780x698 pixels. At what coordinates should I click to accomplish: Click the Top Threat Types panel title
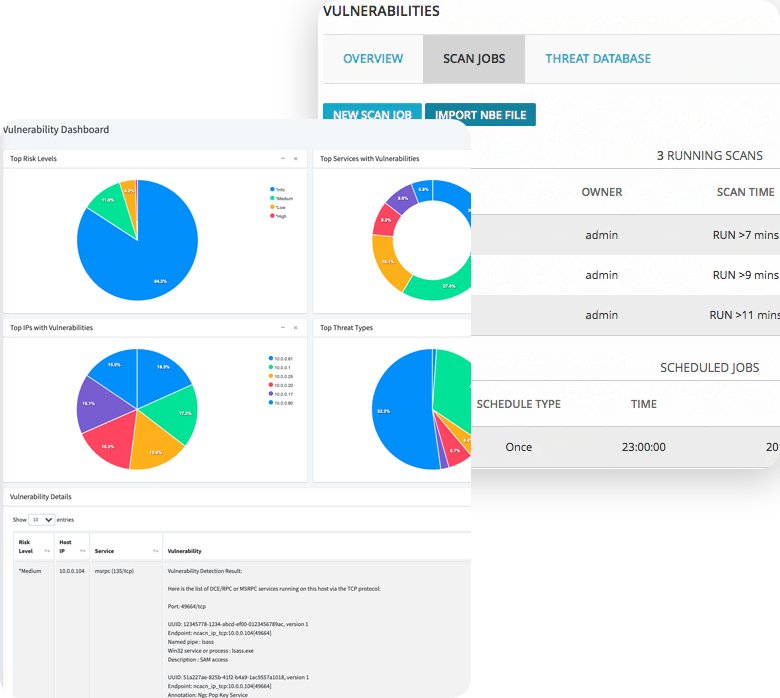(x=346, y=328)
